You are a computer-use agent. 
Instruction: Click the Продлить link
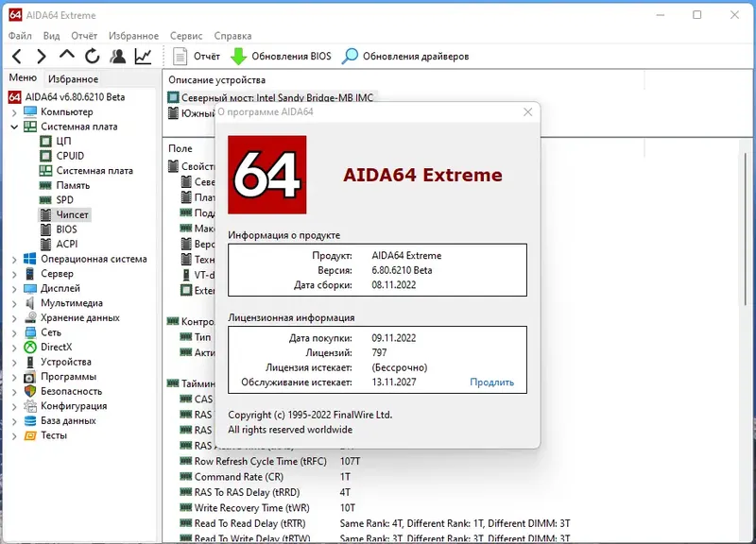point(491,382)
